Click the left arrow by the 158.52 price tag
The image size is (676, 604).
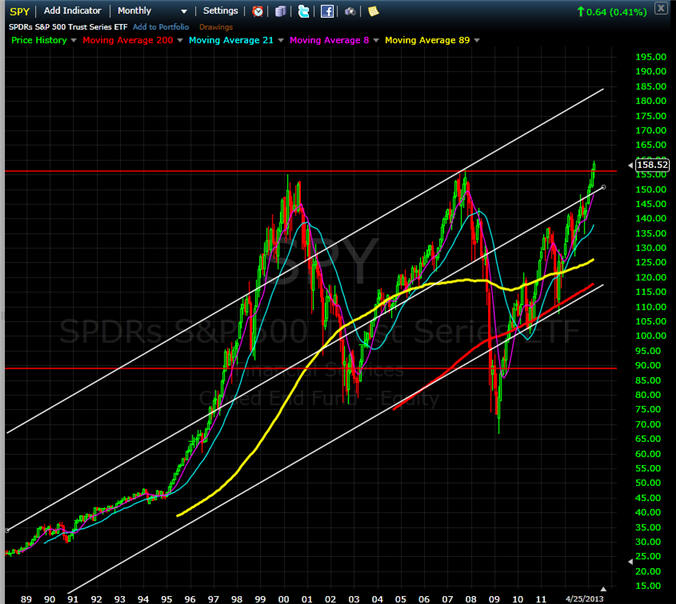631,165
